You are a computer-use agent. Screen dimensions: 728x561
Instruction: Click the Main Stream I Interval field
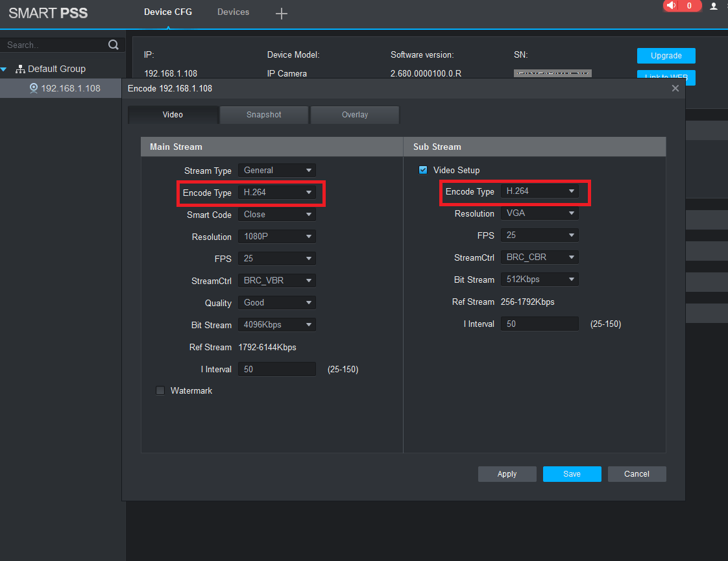click(277, 369)
